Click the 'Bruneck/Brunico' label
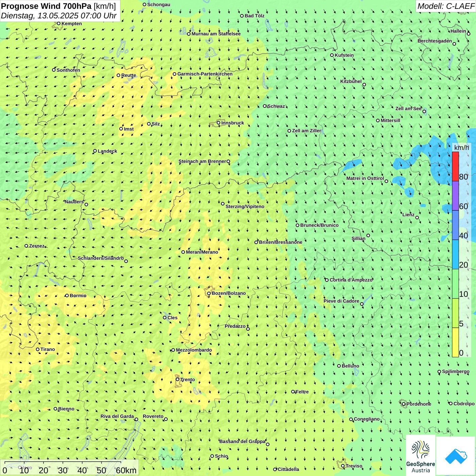The width and height of the screenshot is (476, 476). click(x=319, y=225)
